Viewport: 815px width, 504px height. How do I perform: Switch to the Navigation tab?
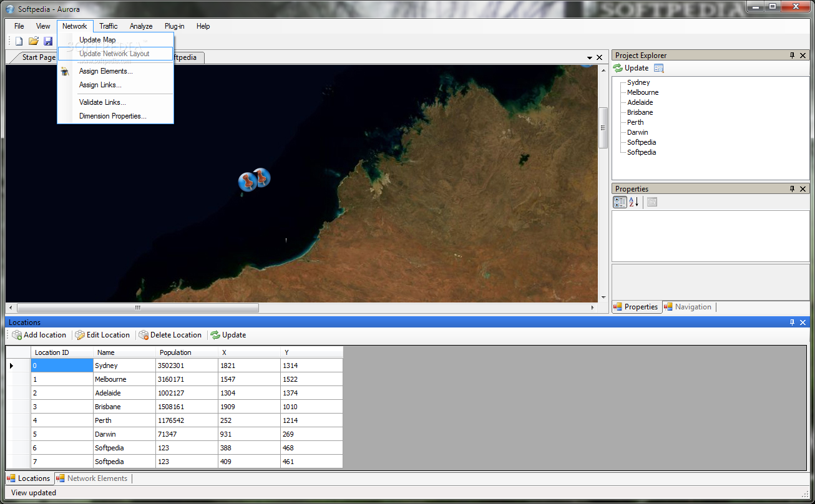[x=693, y=307]
